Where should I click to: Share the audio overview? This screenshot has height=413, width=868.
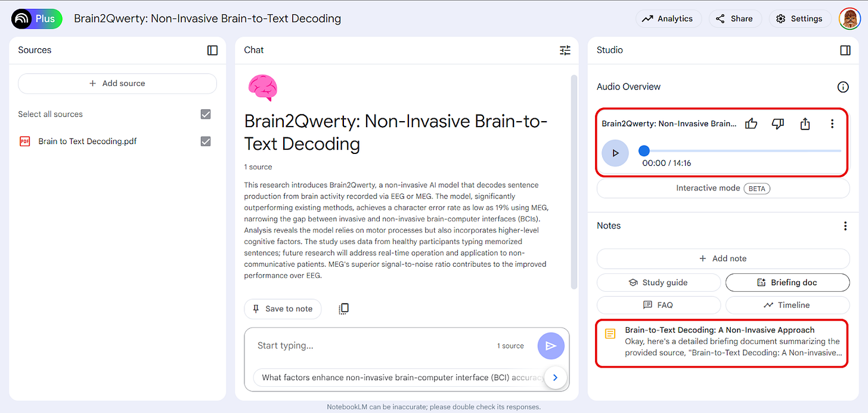(805, 124)
